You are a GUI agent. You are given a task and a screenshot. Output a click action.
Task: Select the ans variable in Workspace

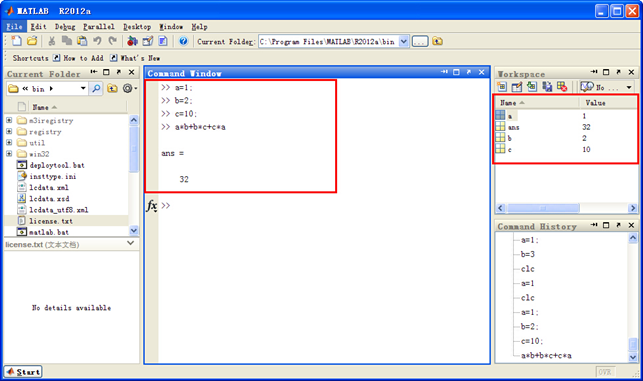pyautogui.click(x=566, y=127)
